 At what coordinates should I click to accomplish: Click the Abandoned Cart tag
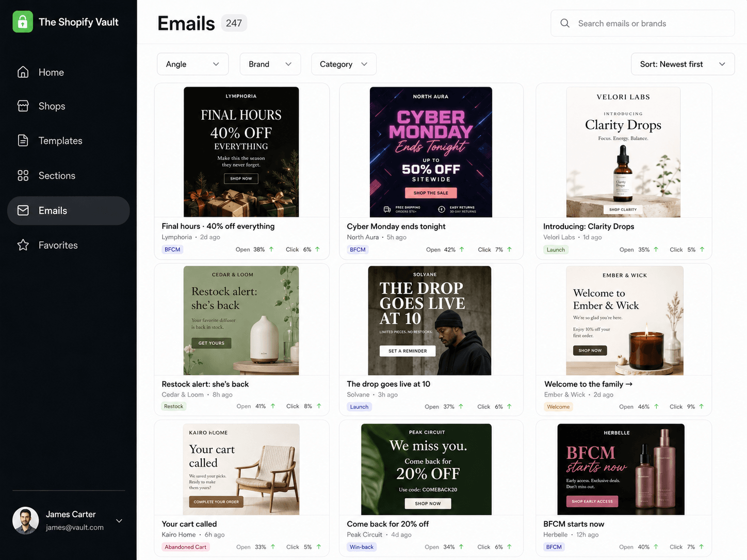(x=186, y=547)
